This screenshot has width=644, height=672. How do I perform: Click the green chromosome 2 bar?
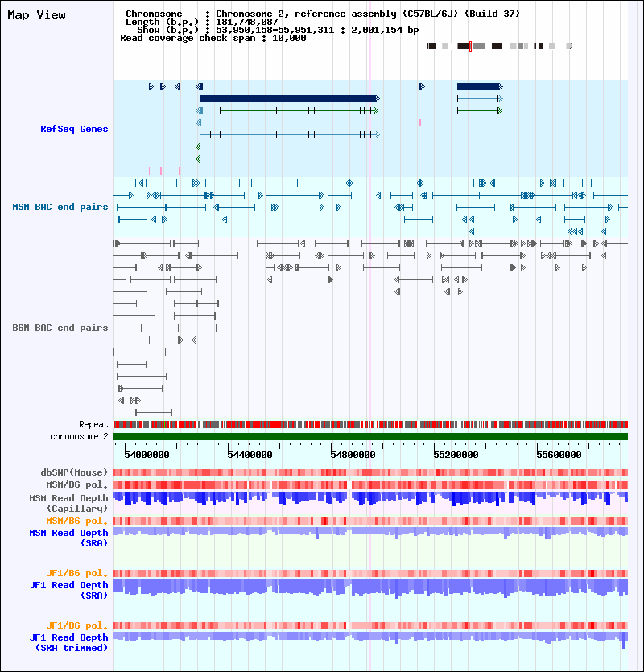[370, 436]
